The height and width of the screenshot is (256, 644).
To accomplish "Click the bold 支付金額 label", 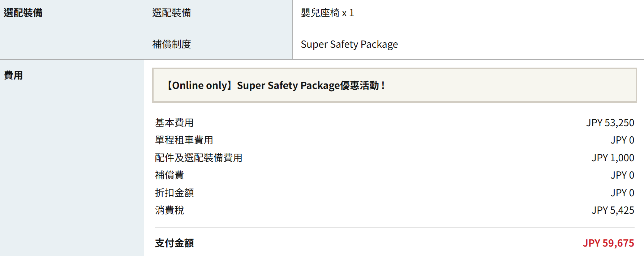I will tap(174, 243).
